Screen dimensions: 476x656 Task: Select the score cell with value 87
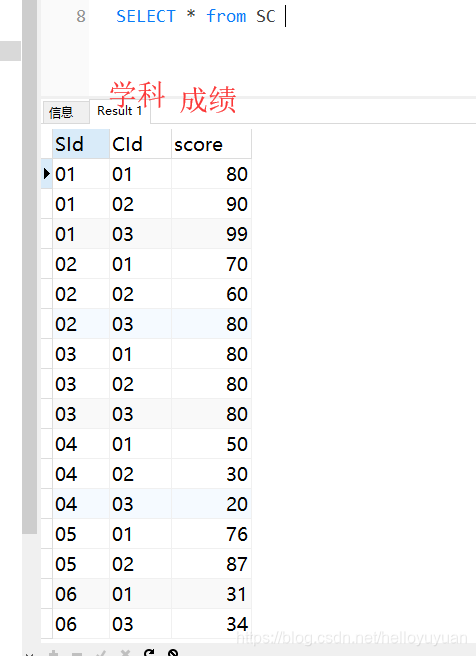pyautogui.click(x=211, y=564)
